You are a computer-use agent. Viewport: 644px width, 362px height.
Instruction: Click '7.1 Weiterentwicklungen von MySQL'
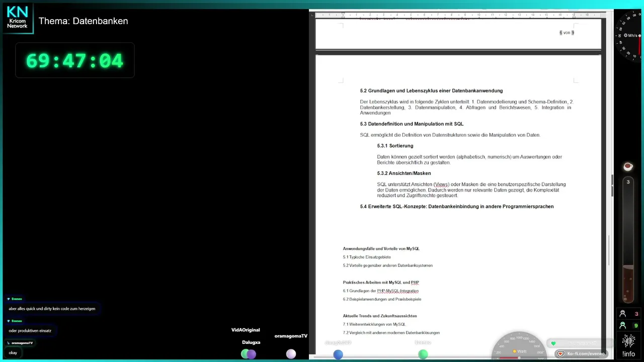click(x=374, y=324)
